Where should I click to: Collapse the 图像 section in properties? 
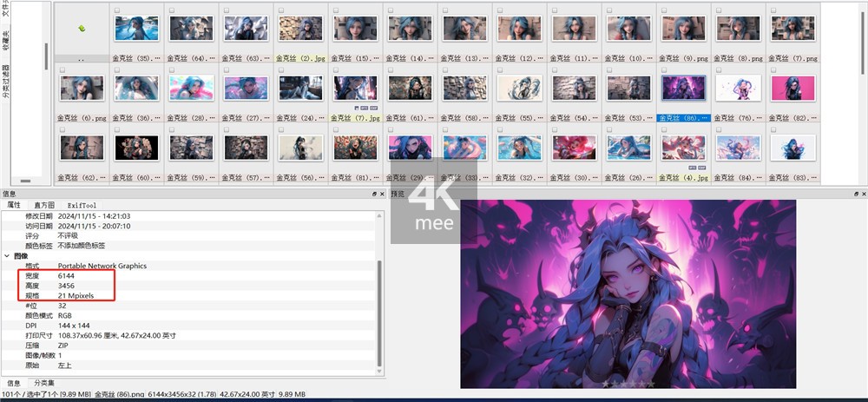[8, 256]
